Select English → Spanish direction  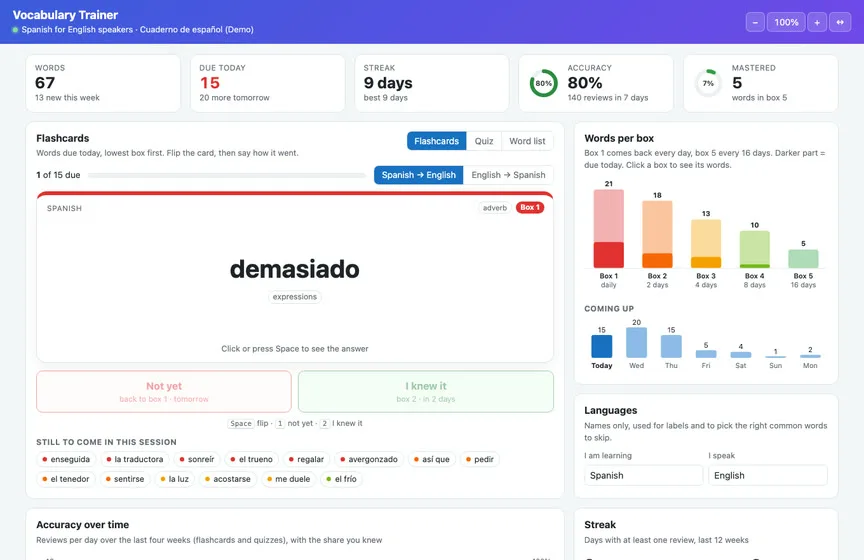508,175
